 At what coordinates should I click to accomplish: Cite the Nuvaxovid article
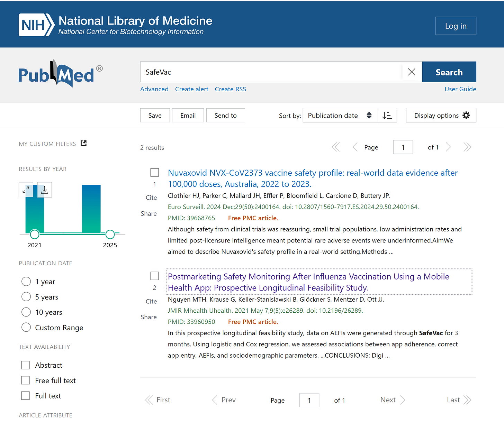click(151, 198)
